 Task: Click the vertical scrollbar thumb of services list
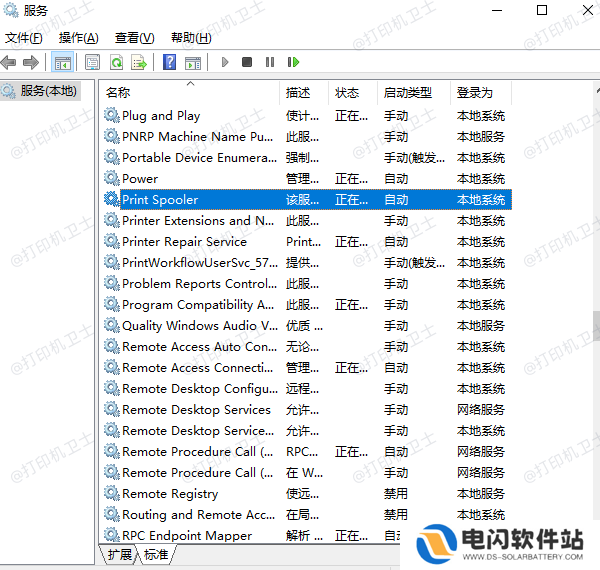(x=597, y=326)
